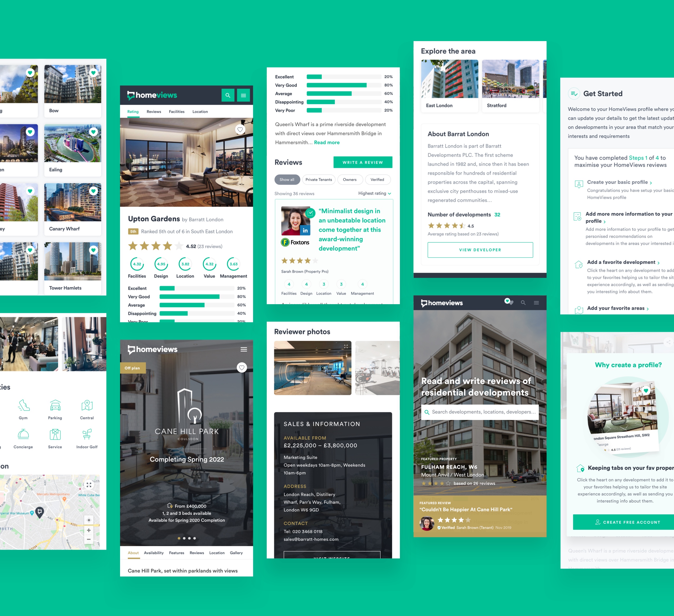Screen dimensions: 674x616
Task: Click the Gym amenity icon in facilities
Action: click(23, 408)
